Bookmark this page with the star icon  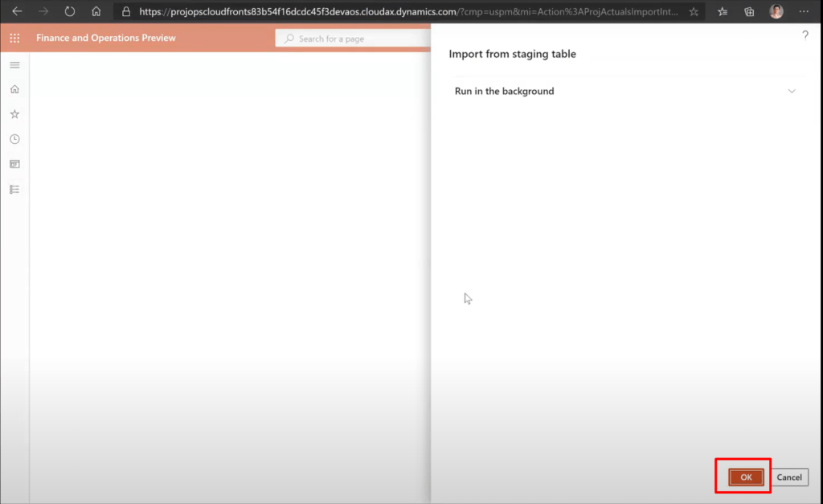(694, 12)
